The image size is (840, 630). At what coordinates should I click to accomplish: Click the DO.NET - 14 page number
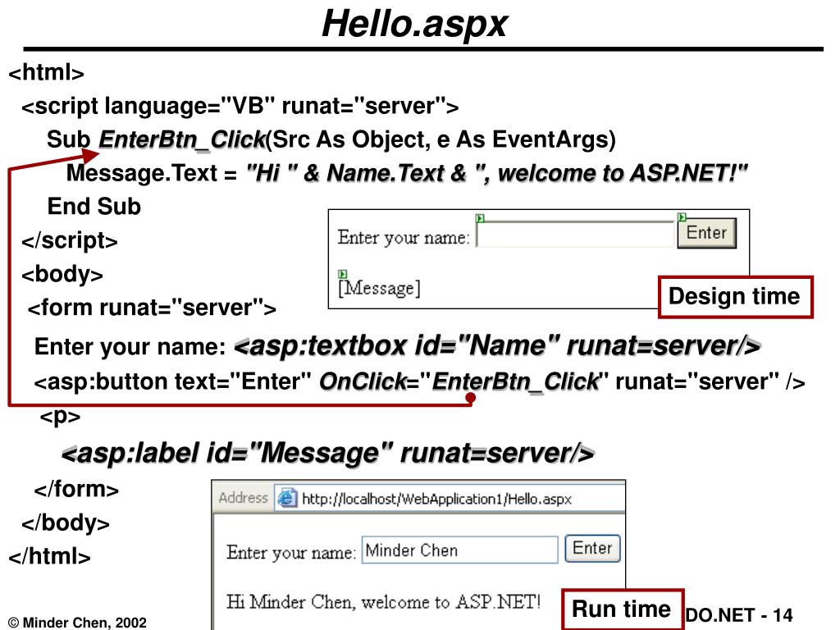click(739, 615)
